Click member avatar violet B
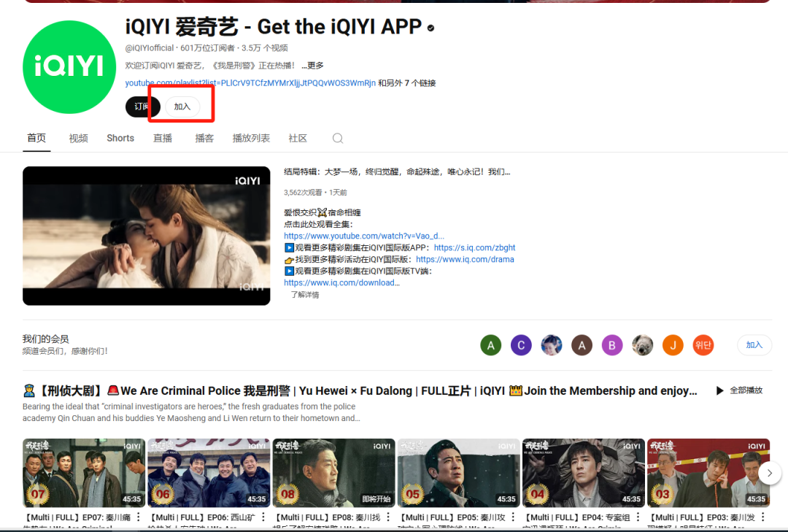This screenshot has width=788, height=532. coord(612,345)
